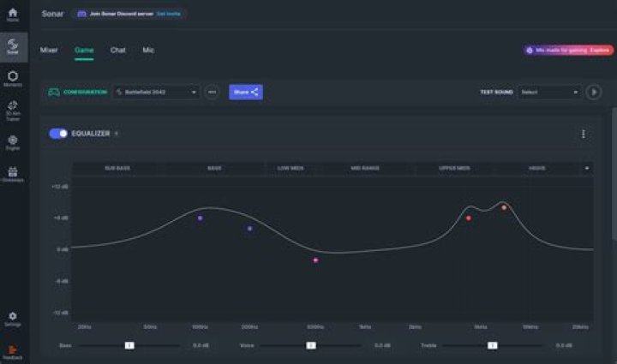This screenshot has height=364, width=617.
Task: Open the Giveaways gift icon
Action: (13, 175)
